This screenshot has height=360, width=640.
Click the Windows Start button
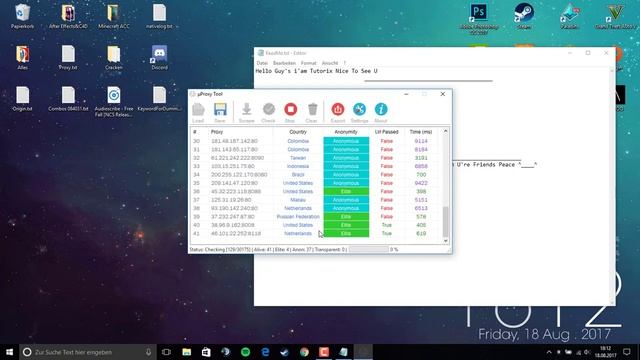(9, 352)
